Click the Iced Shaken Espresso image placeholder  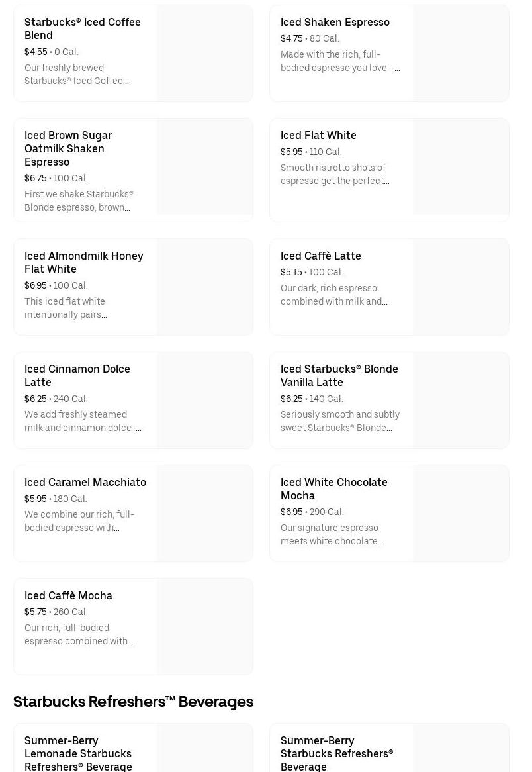(x=461, y=54)
